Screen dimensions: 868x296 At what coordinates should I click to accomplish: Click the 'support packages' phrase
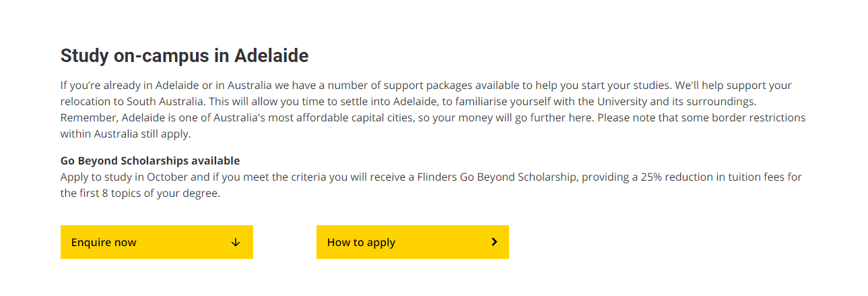426,86
